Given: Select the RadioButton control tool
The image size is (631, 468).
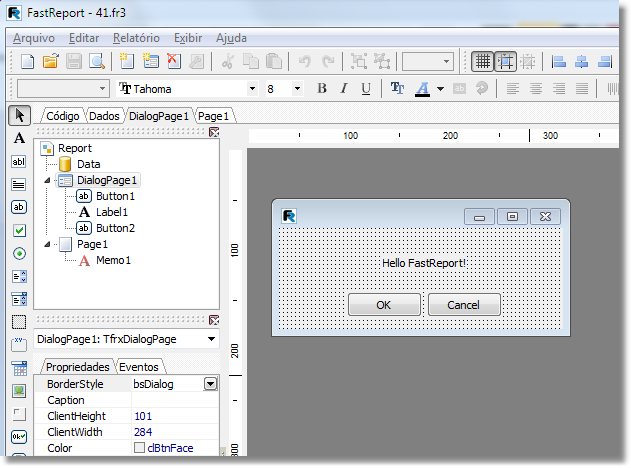Looking at the screenshot, I should coord(19,254).
